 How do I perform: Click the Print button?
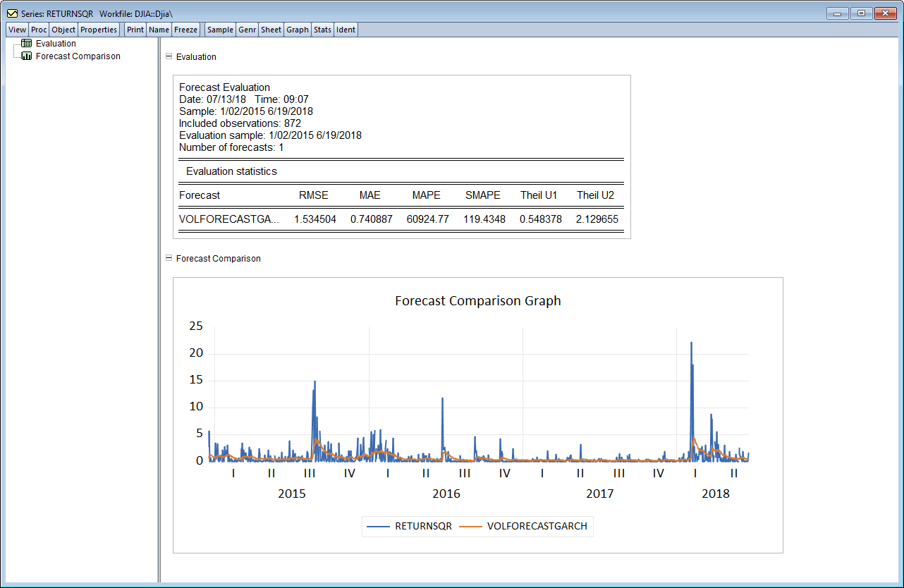135,30
